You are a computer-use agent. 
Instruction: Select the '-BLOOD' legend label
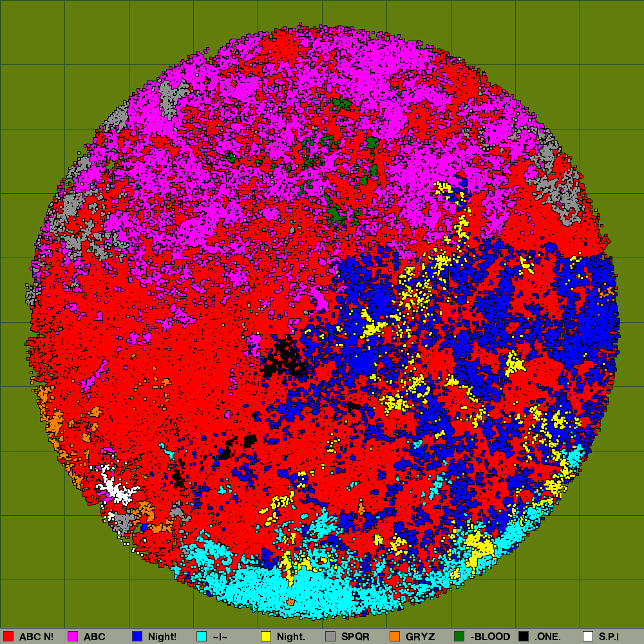490,637
